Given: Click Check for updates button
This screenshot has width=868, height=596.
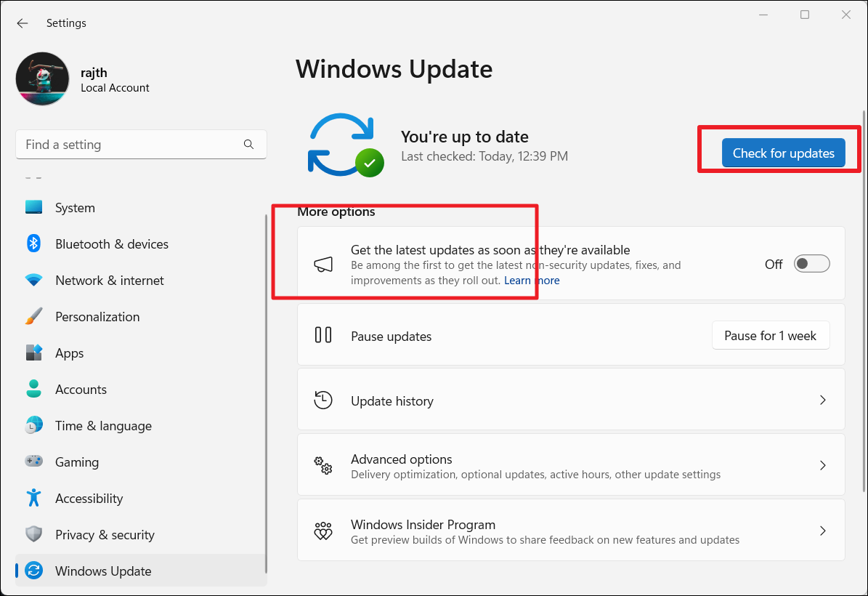Looking at the screenshot, I should coord(783,153).
